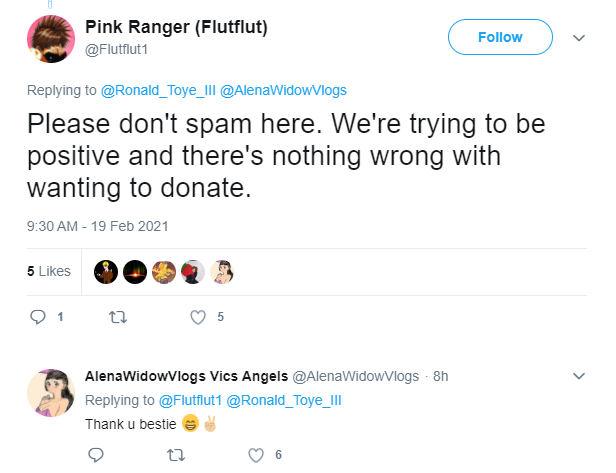Open the last liker avatar thumbnail
The width and height of the screenshot is (616, 473).
tap(222, 272)
